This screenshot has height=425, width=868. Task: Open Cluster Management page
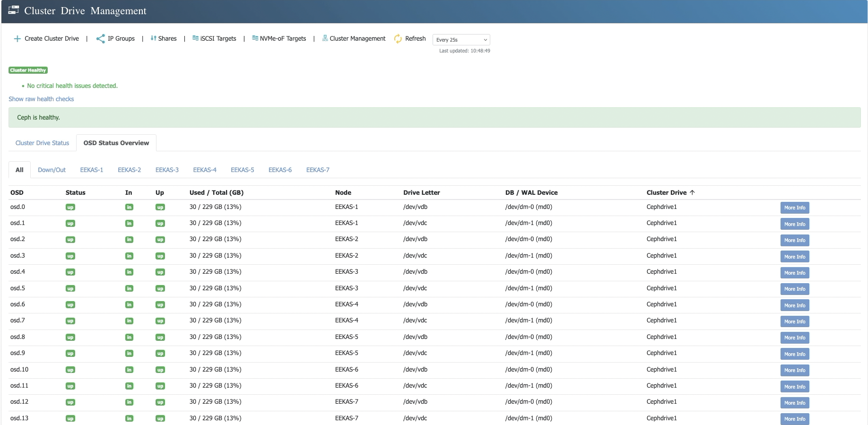tap(357, 38)
